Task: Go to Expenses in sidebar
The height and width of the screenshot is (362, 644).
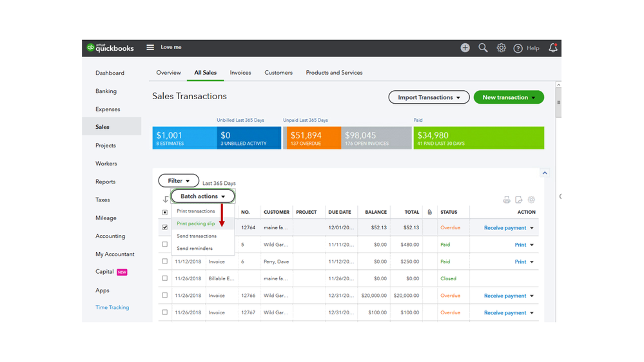Action: 108,109
